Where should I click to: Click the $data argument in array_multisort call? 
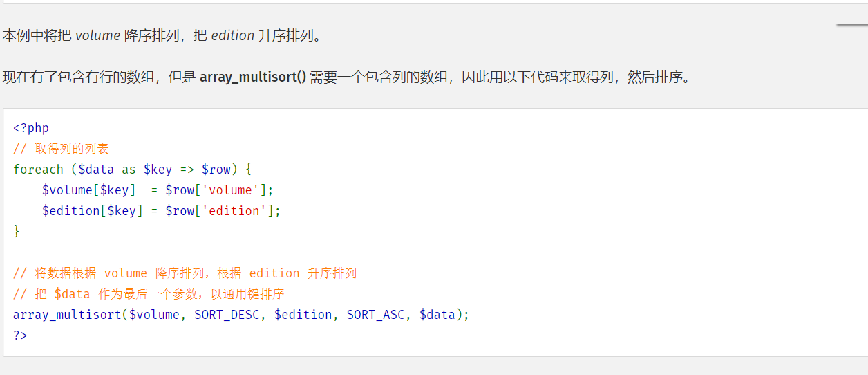[x=437, y=315]
